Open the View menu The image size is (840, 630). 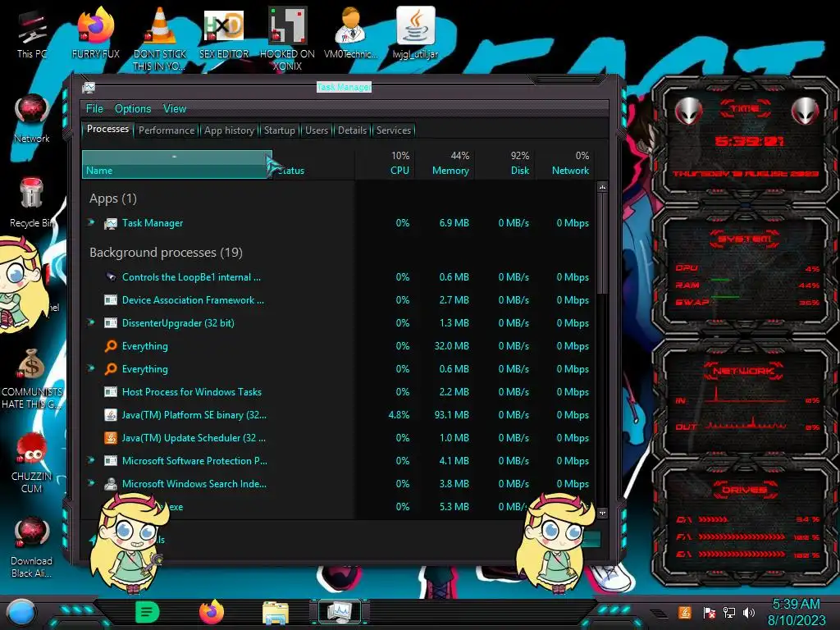pyautogui.click(x=175, y=109)
